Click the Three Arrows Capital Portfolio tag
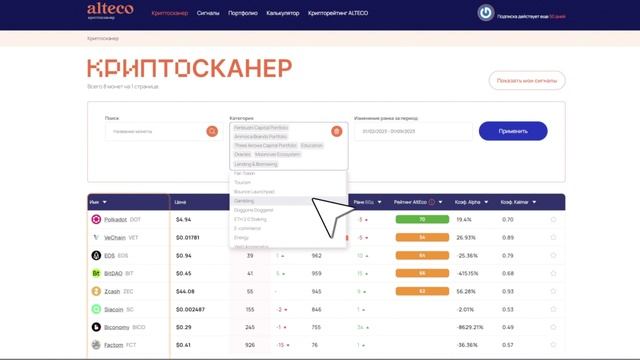 [265, 146]
